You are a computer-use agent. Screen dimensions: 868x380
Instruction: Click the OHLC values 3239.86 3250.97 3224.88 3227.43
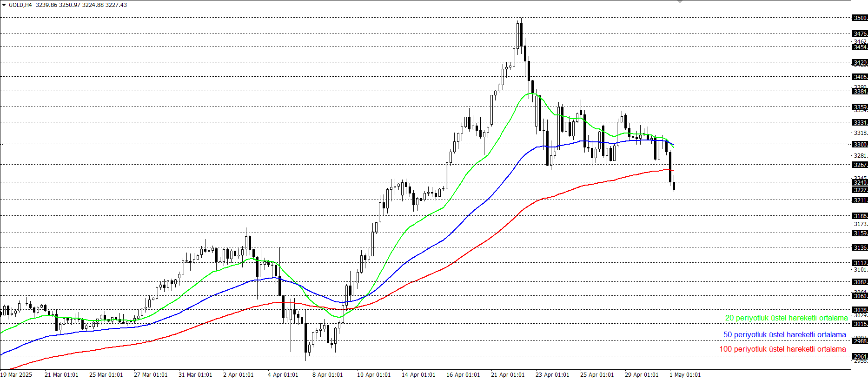[x=81, y=5]
